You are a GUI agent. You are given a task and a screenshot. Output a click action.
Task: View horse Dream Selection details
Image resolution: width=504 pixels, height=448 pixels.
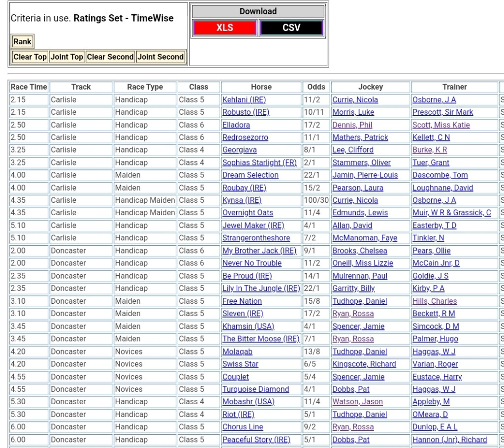point(250,175)
